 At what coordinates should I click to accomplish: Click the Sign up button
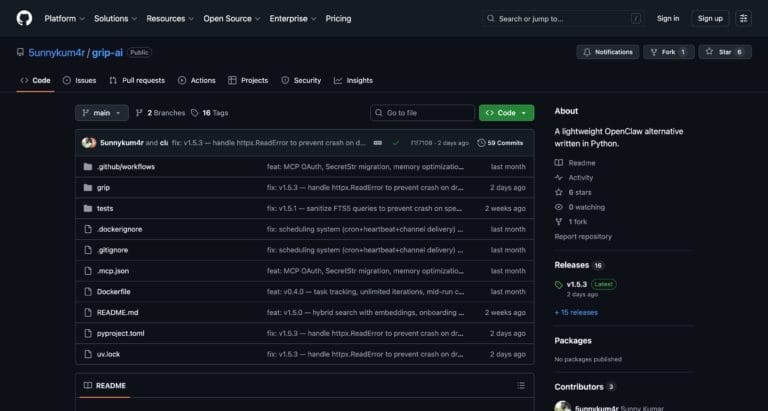click(x=710, y=19)
